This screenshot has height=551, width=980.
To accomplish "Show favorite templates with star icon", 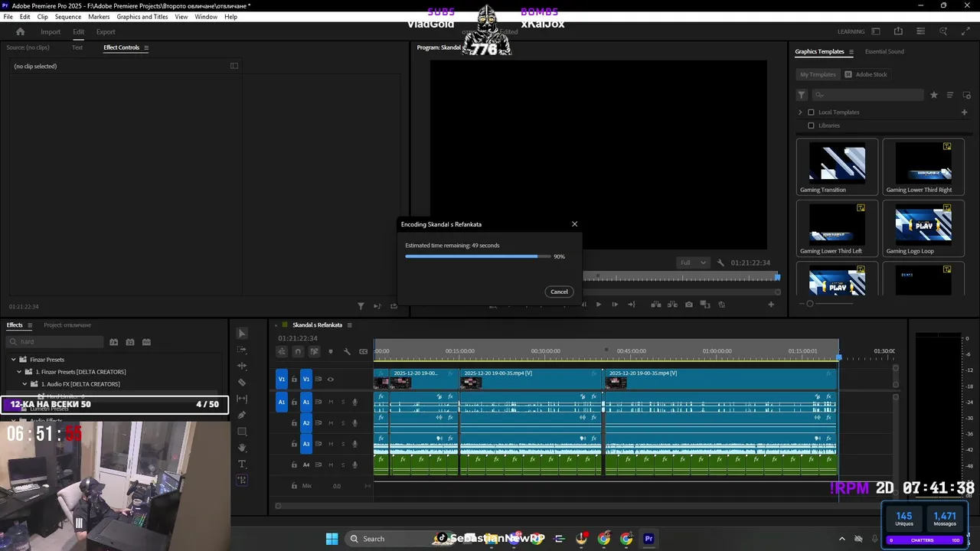I will tap(934, 95).
